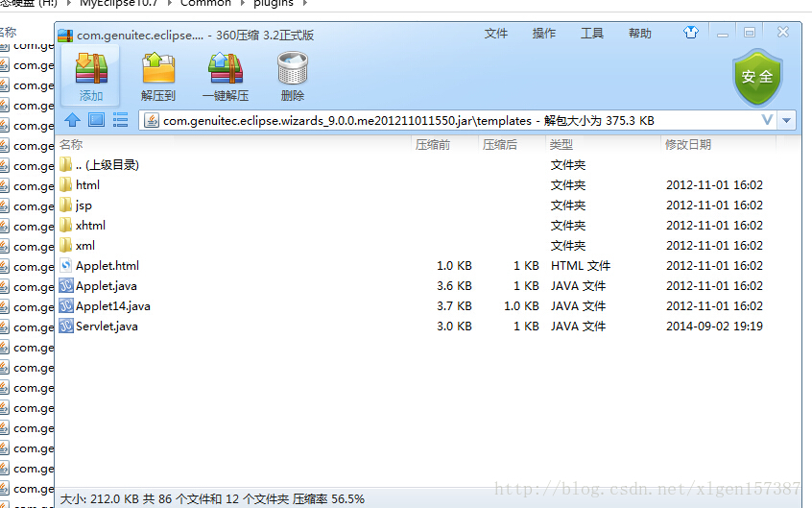Sort by the 压缩前 column header
Screen dimensions: 812x508
coord(444,145)
